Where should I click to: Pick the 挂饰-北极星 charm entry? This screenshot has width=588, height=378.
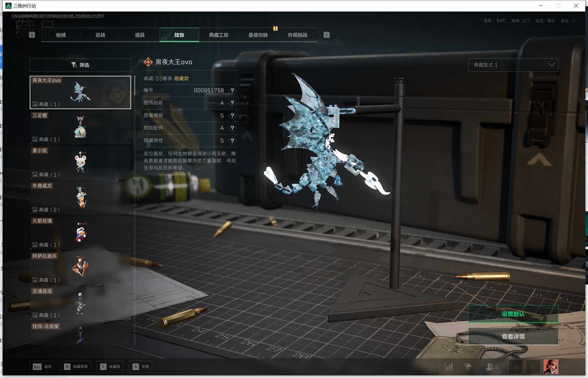click(80, 333)
